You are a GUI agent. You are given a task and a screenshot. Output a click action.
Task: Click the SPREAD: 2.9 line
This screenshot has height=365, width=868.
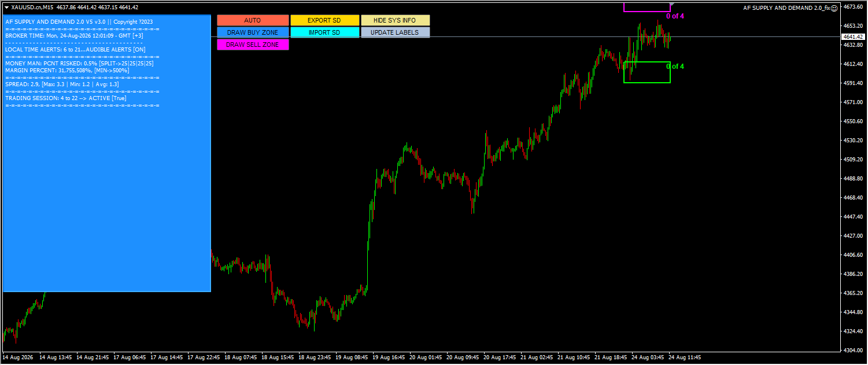62,84
